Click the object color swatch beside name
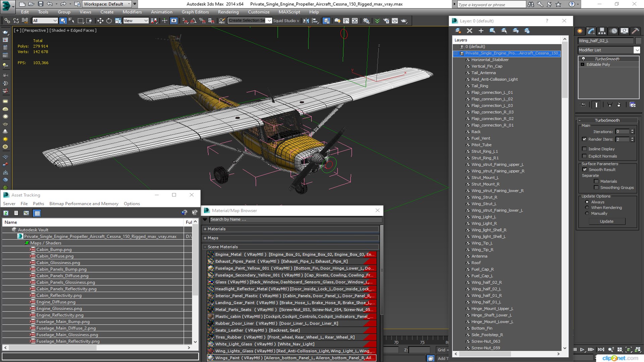The height and width of the screenshot is (362, 644). [x=638, y=41]
